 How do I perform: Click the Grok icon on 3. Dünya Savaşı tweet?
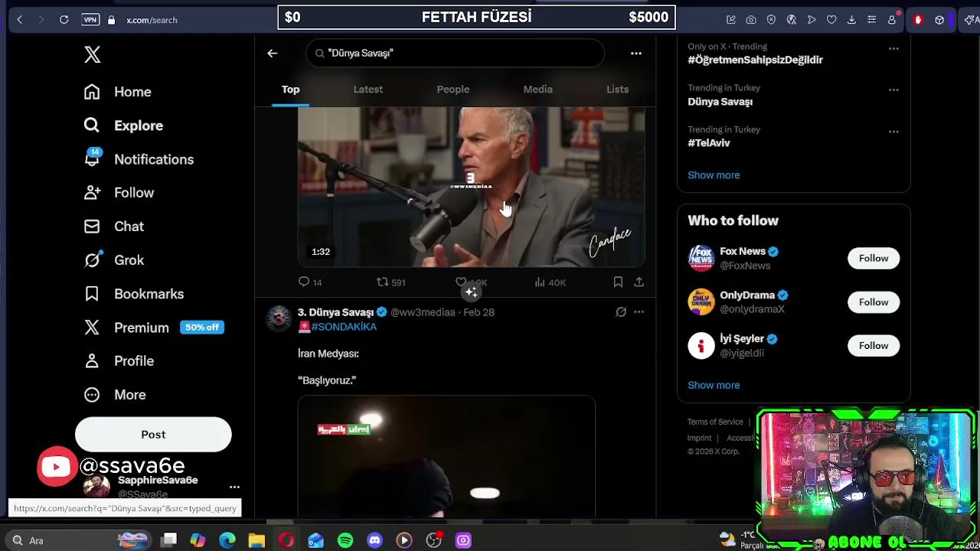621,312
